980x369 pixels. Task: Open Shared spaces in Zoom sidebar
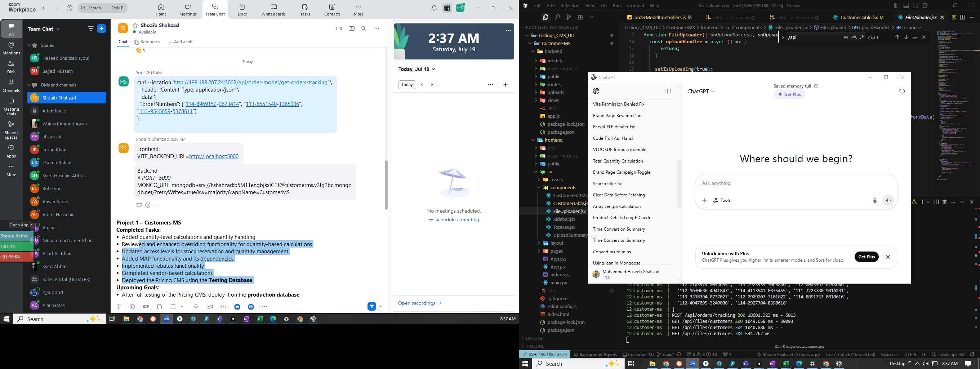point(11,130)
